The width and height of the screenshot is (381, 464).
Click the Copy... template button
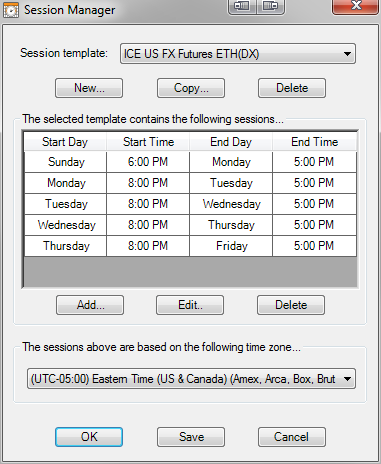click(191, 88)
